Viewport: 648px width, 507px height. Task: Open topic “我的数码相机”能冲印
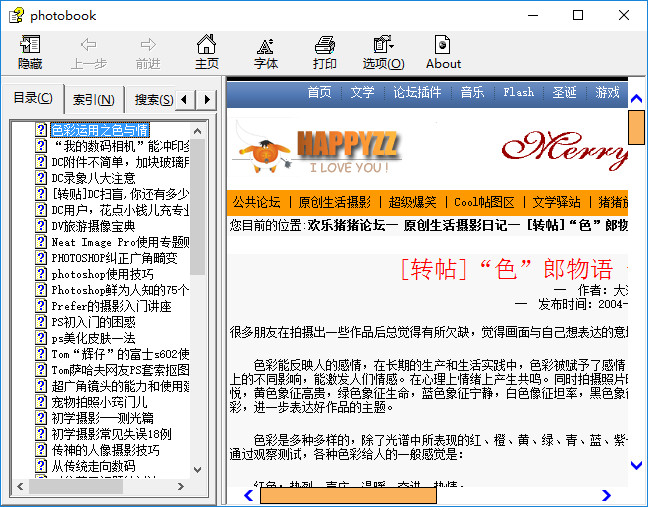click(x=120, y=146)
